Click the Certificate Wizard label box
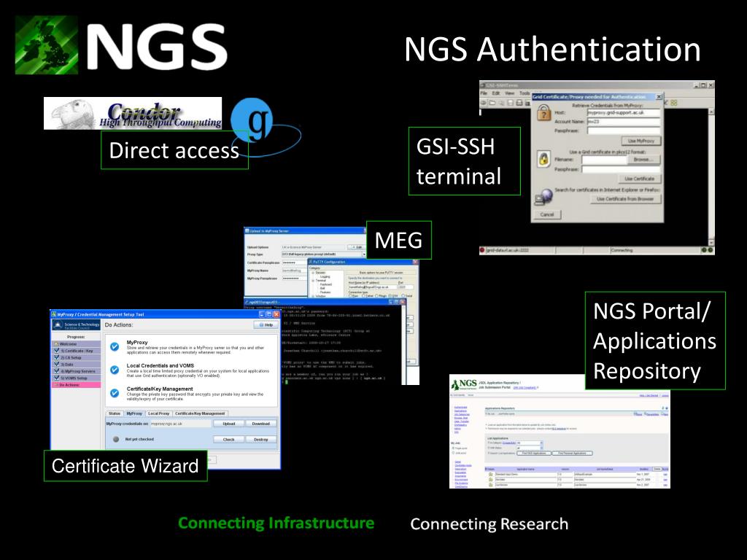The width and height of the screenshot is (747, 560). coord(125,466)
